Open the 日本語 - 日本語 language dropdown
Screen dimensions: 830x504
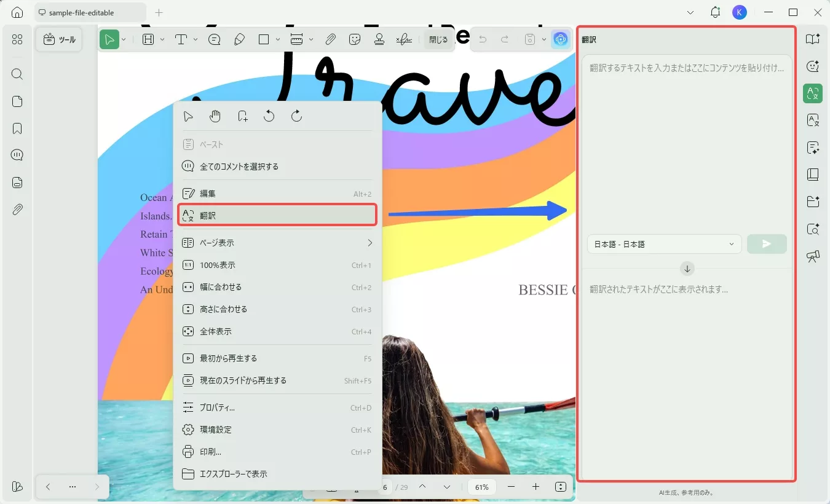click(664, 244)
